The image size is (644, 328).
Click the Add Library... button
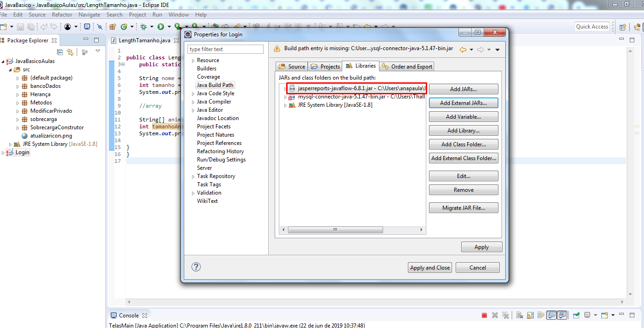tap(463, 131)
